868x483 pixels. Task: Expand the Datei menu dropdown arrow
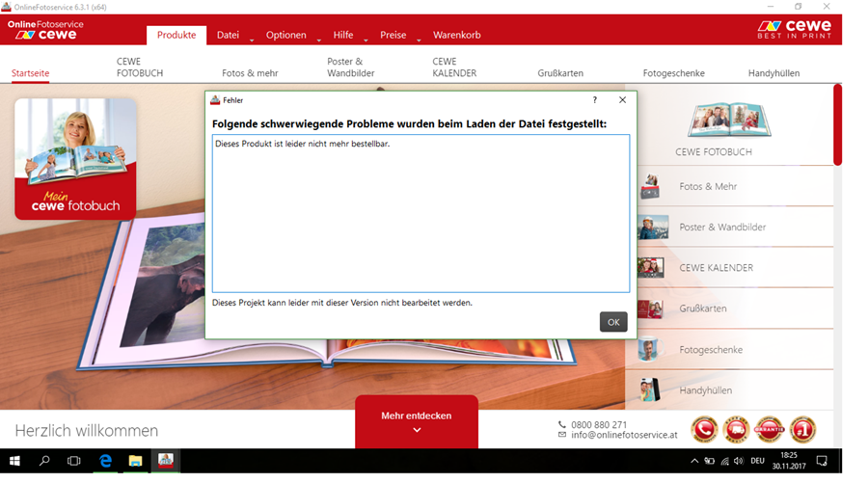point(252,40)
